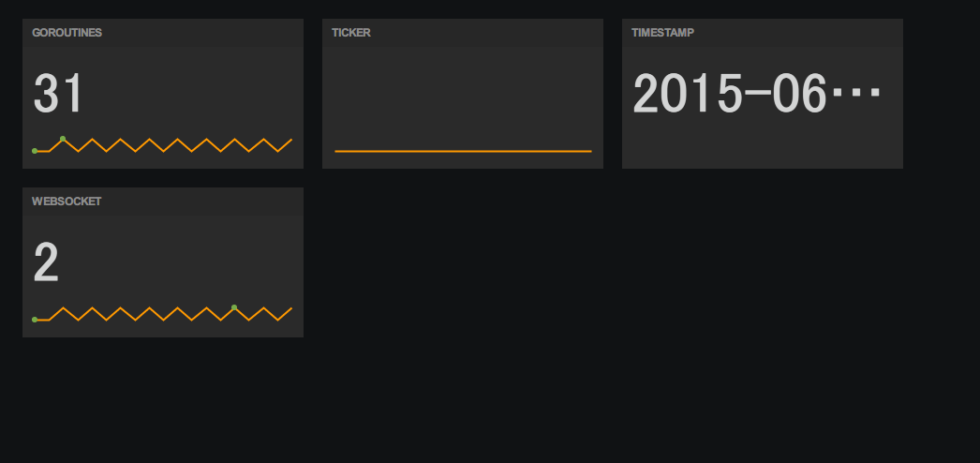This screenshot has height=463, width=980.
Task: Click the green peak marker on goroutines sparkline
Action: pyautogui.click(x=63, y=139)
